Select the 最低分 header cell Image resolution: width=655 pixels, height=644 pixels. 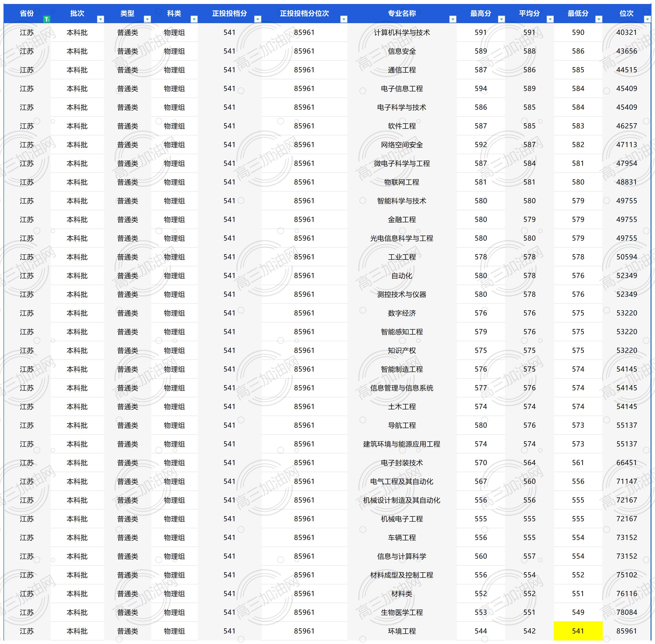tap(578, 14)
